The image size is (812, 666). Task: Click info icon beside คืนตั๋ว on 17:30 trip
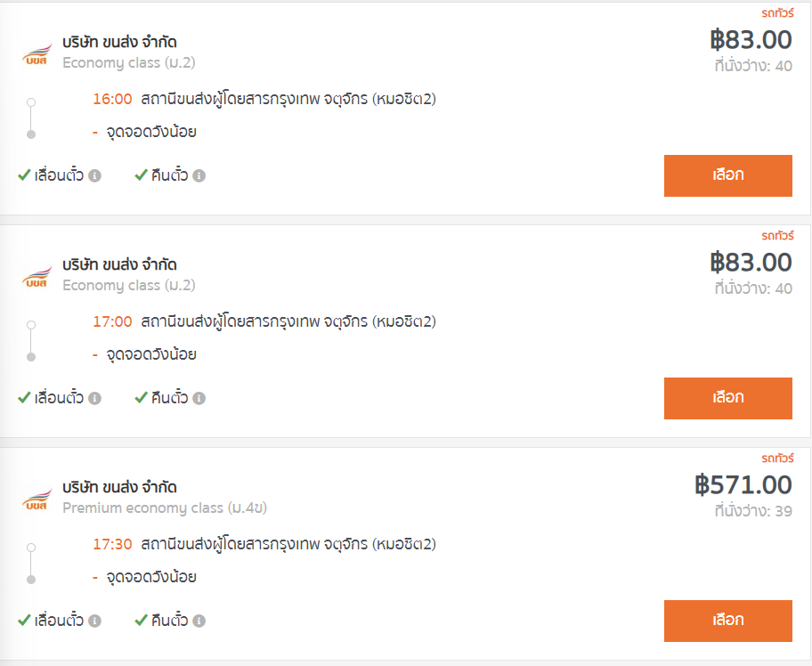click(x=199, y=621)
